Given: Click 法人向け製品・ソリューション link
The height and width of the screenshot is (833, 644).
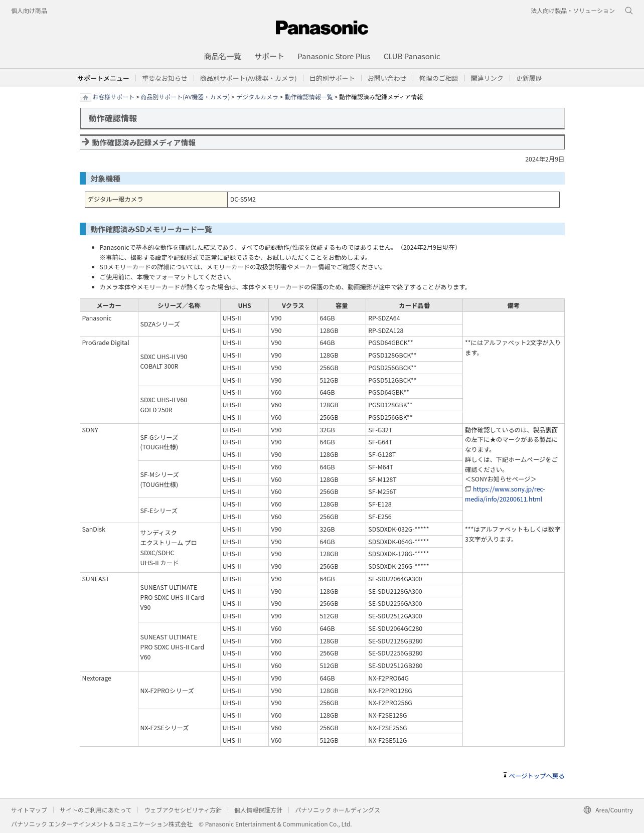Looking at the screenshot, I should click(x=573, y=11).
